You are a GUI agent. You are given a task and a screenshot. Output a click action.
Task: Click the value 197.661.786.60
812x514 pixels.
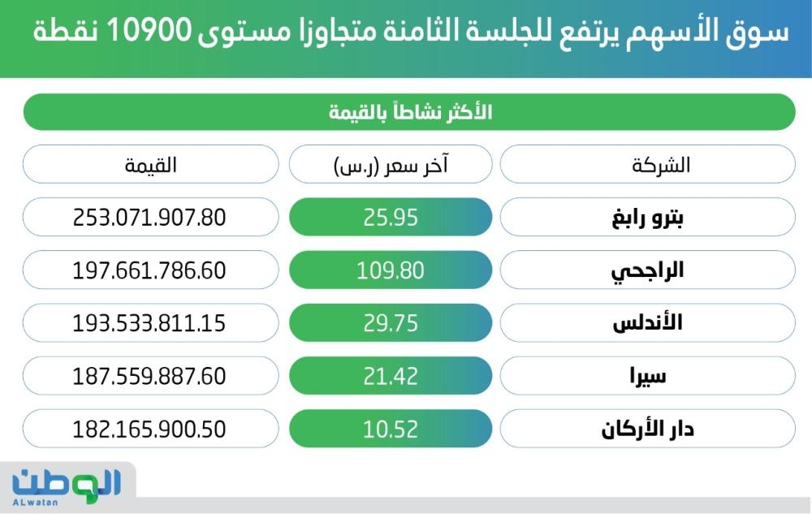pyautogui.click(x=149, y=270)
